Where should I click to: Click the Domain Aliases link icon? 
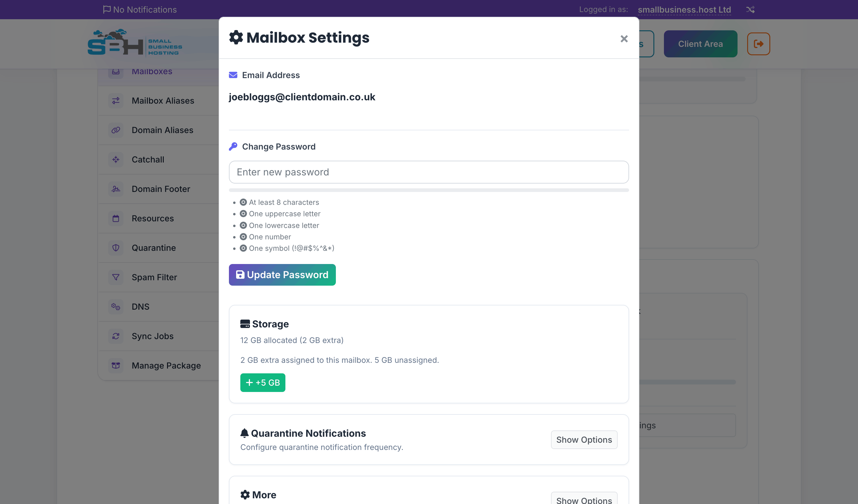(116, 130)
